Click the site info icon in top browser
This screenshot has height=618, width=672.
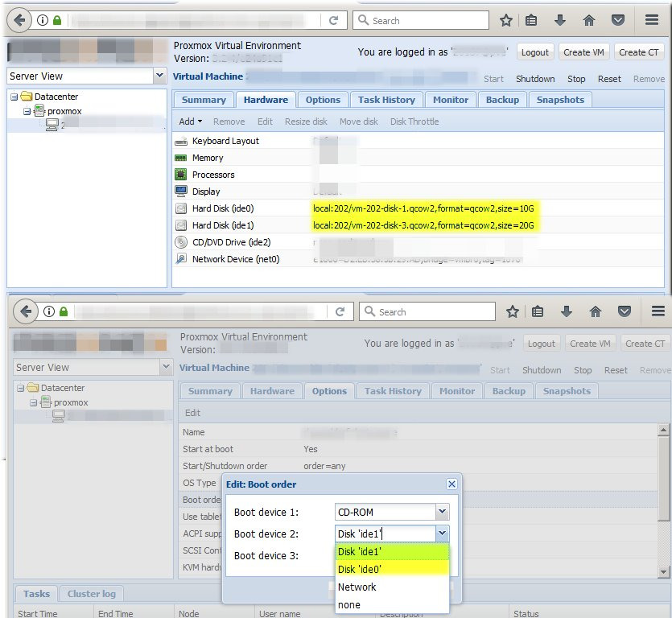[43, 20]
